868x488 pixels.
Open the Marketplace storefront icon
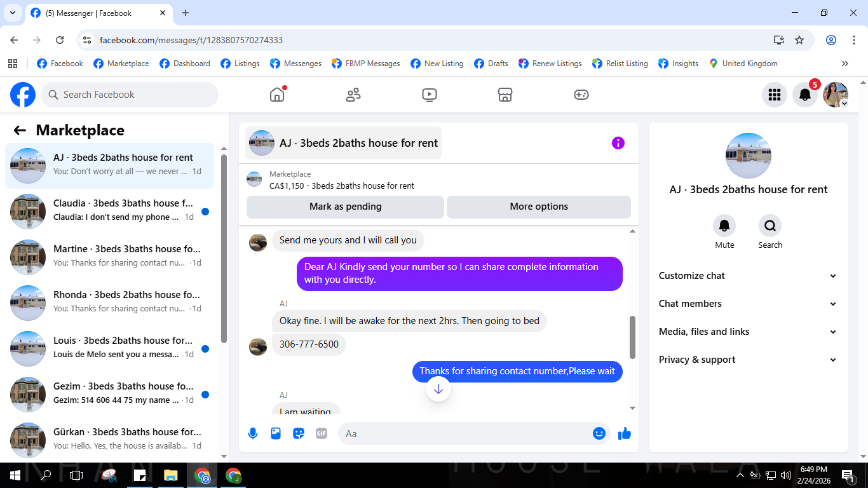coord(505,95)
